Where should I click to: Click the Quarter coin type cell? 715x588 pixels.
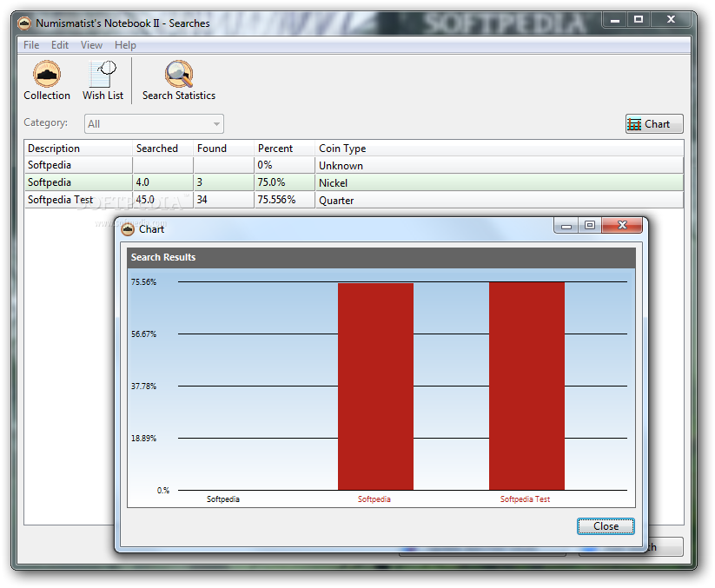click(500, 200)
